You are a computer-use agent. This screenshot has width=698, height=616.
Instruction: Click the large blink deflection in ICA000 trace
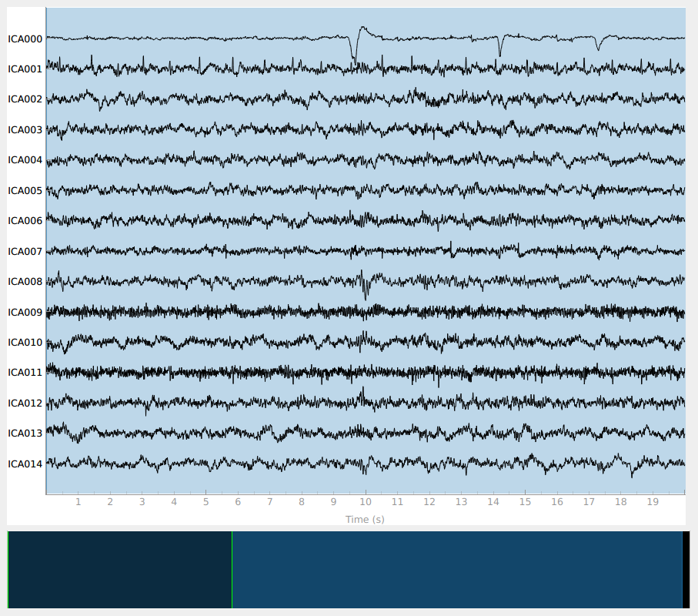coord(356,48)
